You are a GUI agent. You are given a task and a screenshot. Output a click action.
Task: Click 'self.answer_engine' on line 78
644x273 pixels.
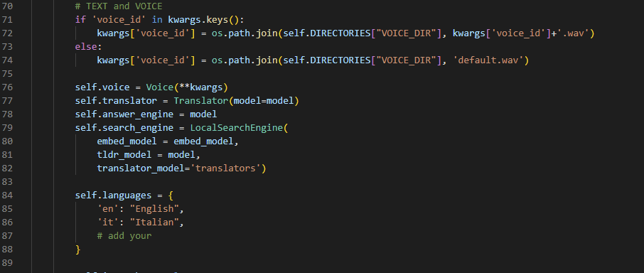point(124,114)
